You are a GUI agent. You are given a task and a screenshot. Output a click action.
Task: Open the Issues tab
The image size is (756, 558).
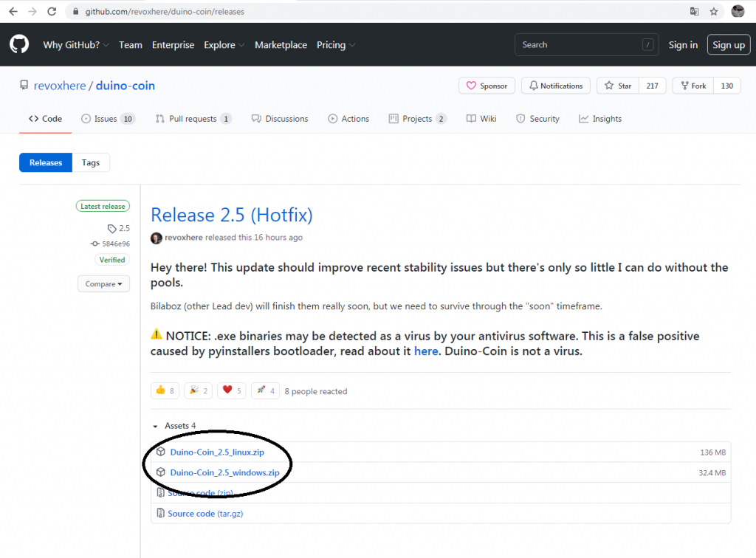pos(108,119)
